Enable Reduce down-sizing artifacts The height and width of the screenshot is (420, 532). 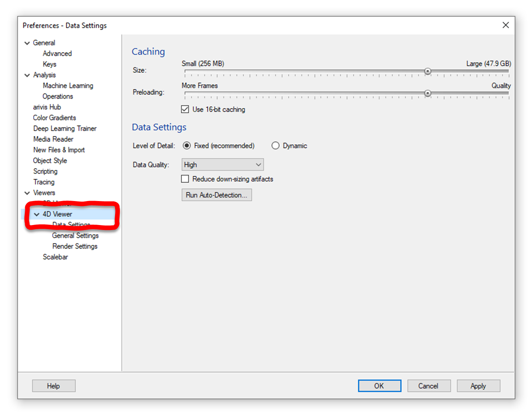click(x=185, y=179)
